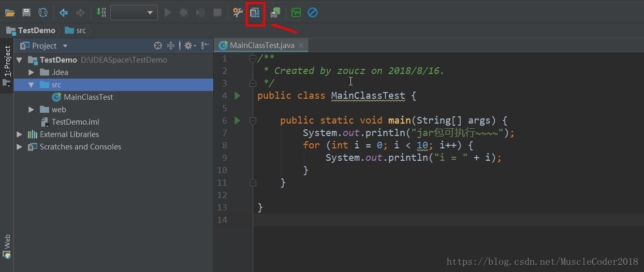Select the src folder row

tap(113, 85)
